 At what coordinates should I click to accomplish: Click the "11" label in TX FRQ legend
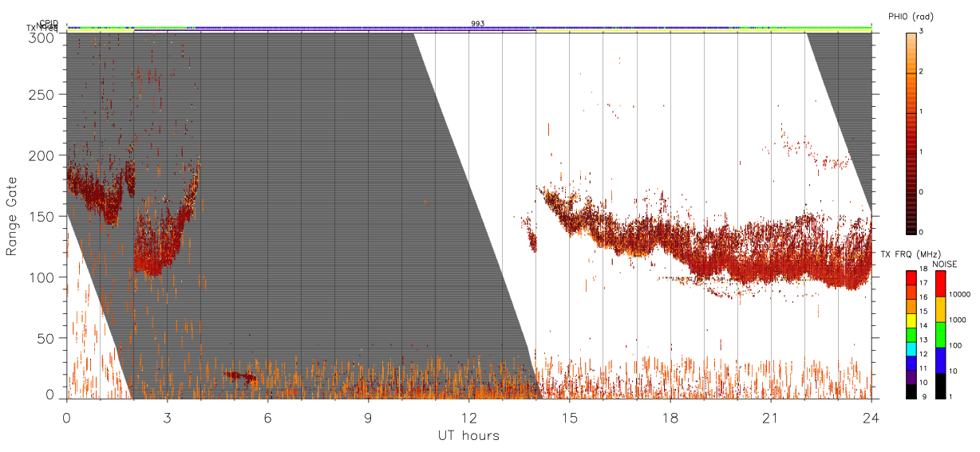923,369
